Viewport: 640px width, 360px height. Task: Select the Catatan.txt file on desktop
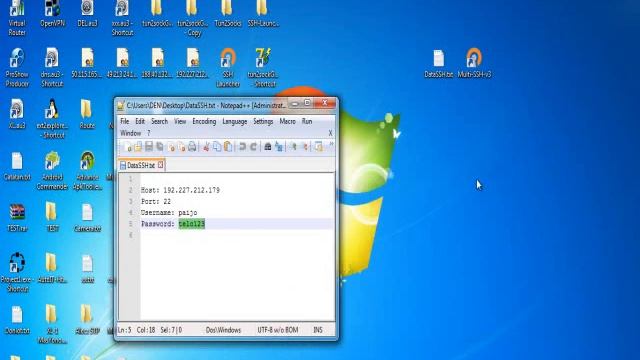coord(17,167)
